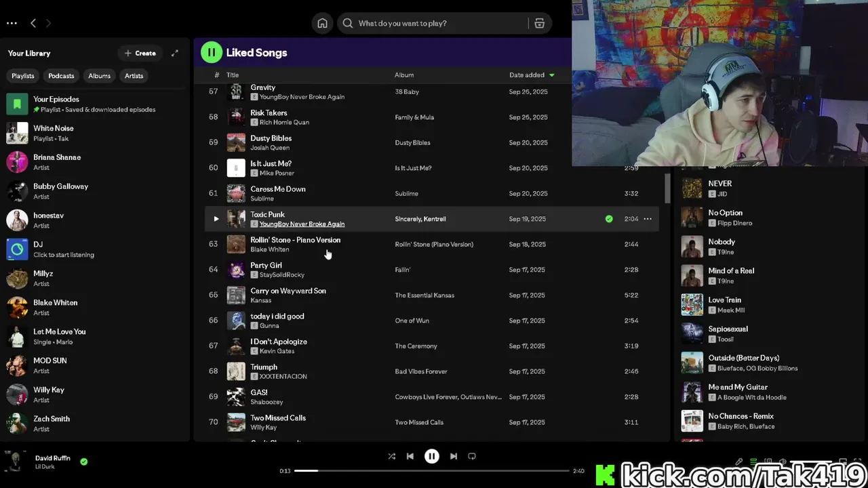Open Blake Whiten artist in library

click(x=95, y=308)
